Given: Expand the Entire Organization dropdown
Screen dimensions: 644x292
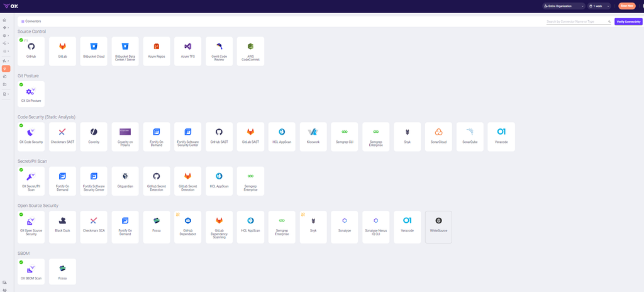Looking at the screenshot, I should 563,6.
